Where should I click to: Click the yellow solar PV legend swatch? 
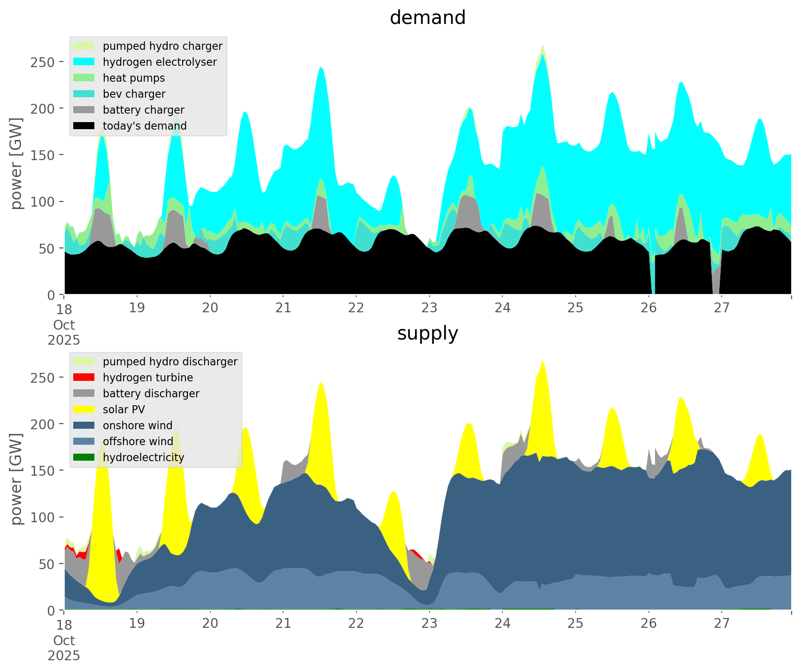pyautogui.click(x=85, y=409)
